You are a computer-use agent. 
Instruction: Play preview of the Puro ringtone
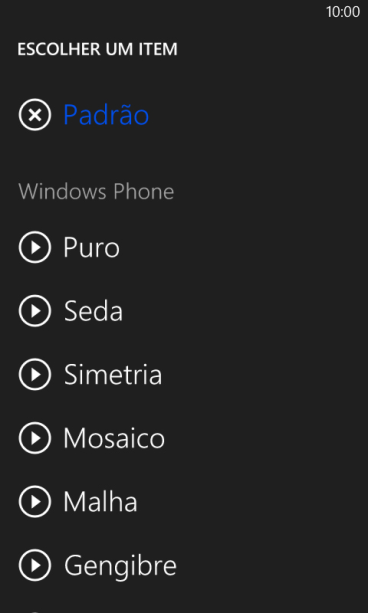pyautogui.click(x=35, y=247)
